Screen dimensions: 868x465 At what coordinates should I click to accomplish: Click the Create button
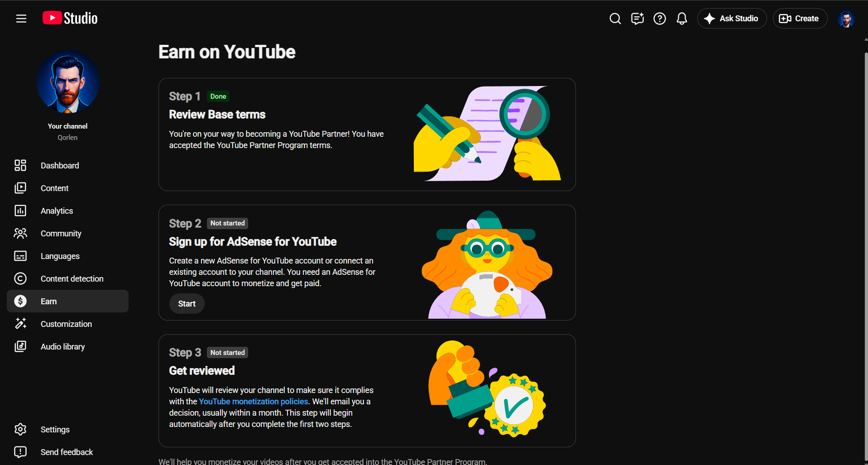pos(800,19)
